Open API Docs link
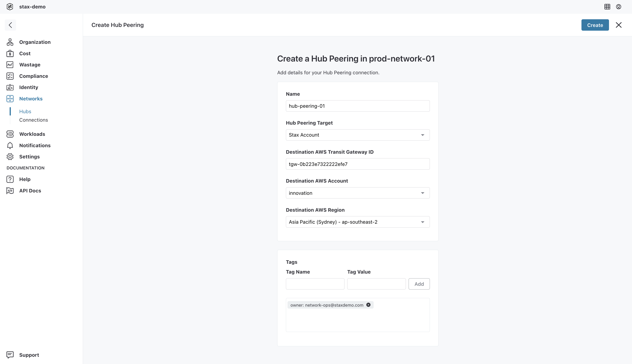632x364 pixels. pos(30,191)
